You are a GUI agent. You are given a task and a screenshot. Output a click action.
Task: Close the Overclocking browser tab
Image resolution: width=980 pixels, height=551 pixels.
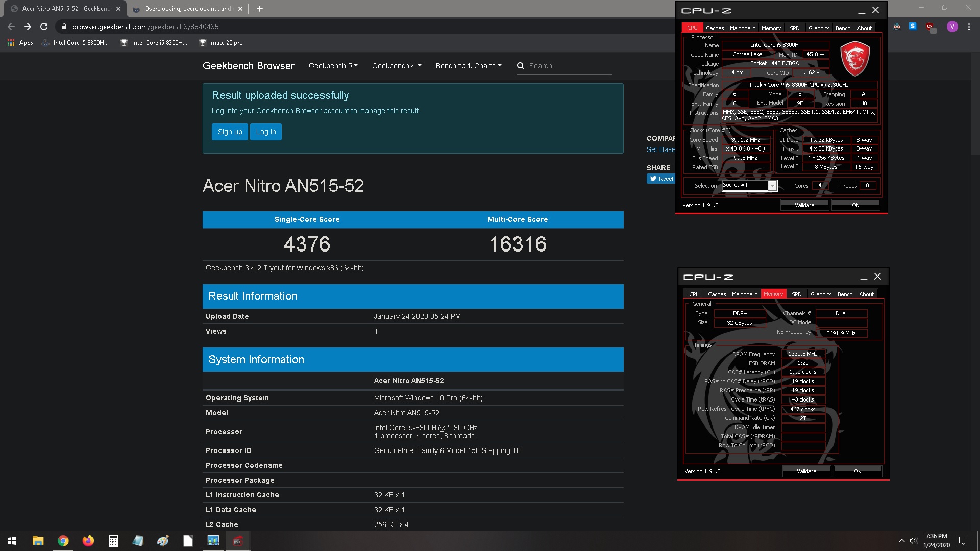(x=240, y=9)
